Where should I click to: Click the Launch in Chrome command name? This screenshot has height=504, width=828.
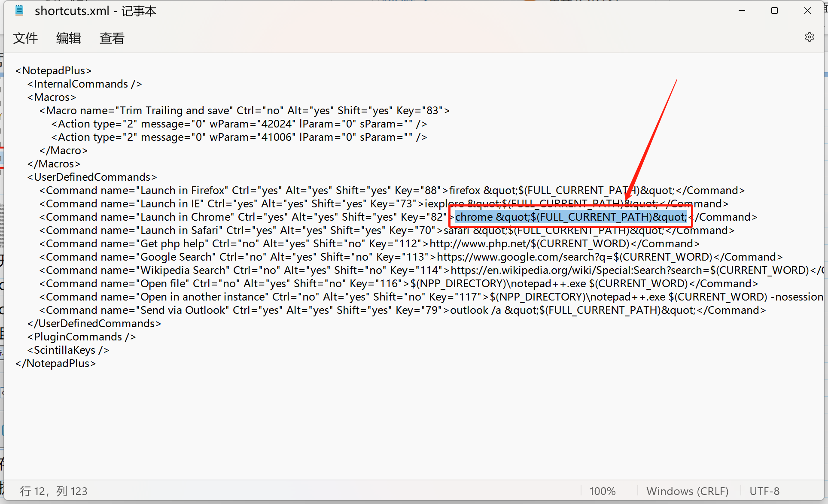click(186, 217)
